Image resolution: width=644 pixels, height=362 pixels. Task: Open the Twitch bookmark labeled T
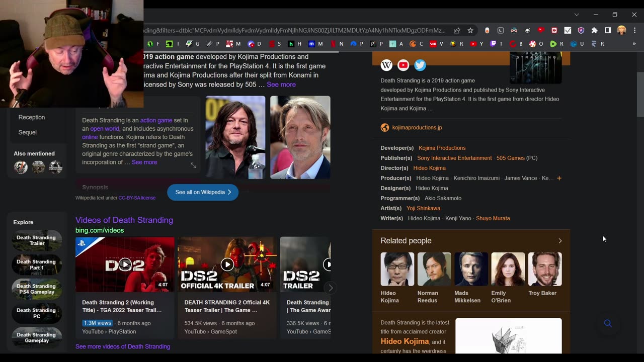(x=497, y=44)
